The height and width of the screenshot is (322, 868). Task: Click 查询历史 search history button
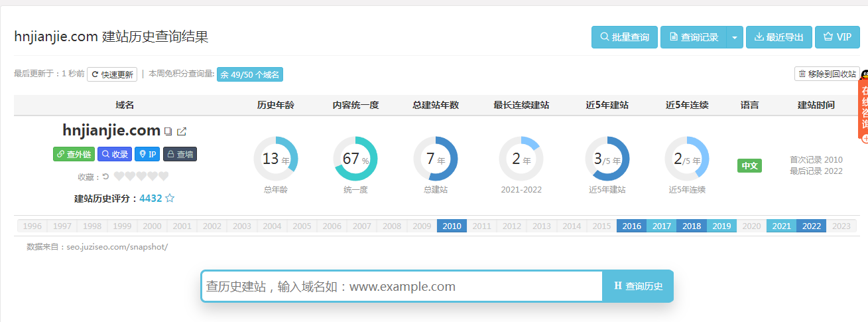(x=638, y=286)
